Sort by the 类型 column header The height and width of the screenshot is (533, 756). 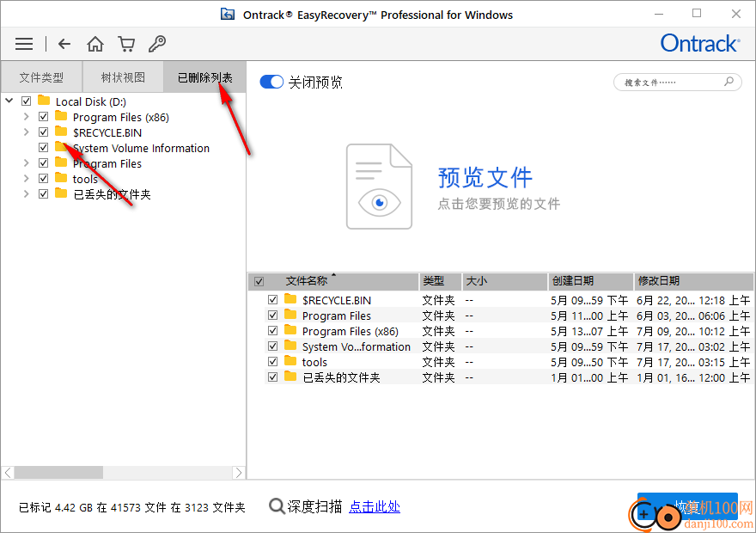click(440, 281)
